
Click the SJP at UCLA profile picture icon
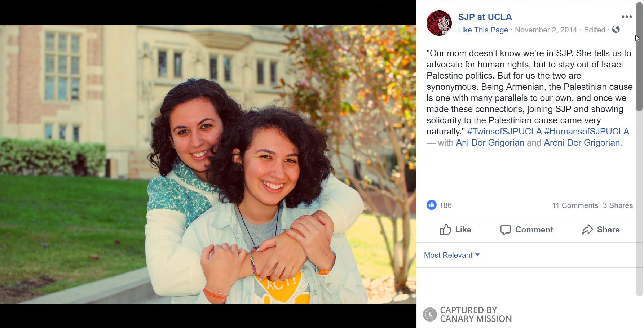[438, 23]
